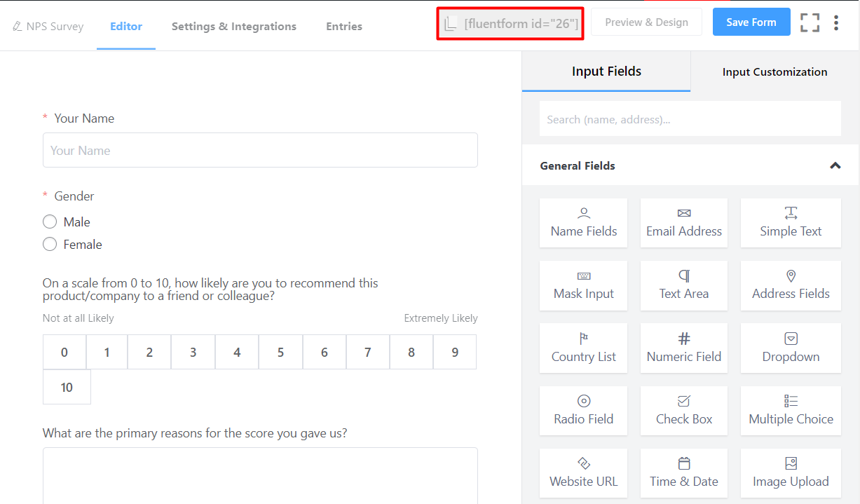
Task: Switch to the Settings & Integrations tab
Action: pyautogui.click(x=233, y=26)
